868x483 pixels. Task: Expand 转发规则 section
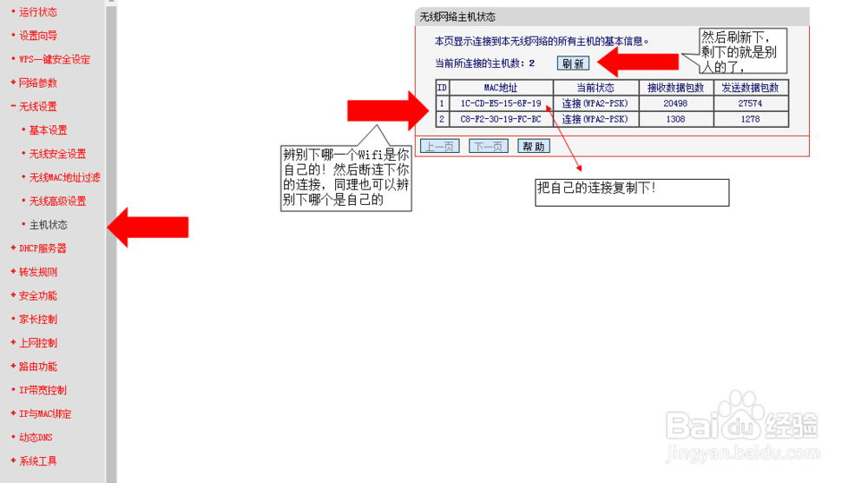click(x=37, y=272)
